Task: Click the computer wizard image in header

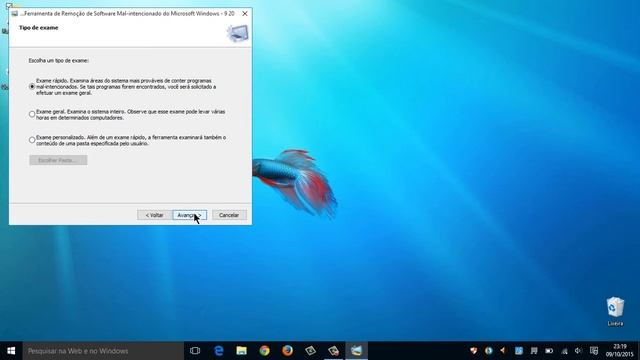Action: pos(238,33)
